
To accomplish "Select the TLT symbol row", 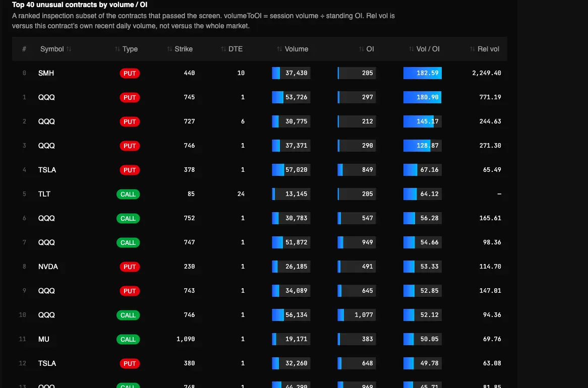I will click(44, 194).
